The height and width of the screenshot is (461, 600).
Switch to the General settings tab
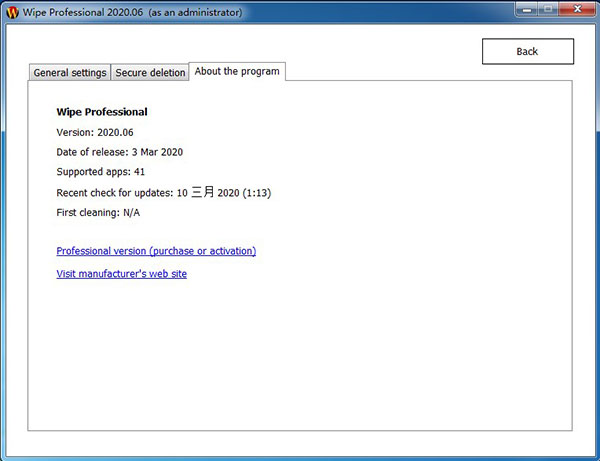70,72
